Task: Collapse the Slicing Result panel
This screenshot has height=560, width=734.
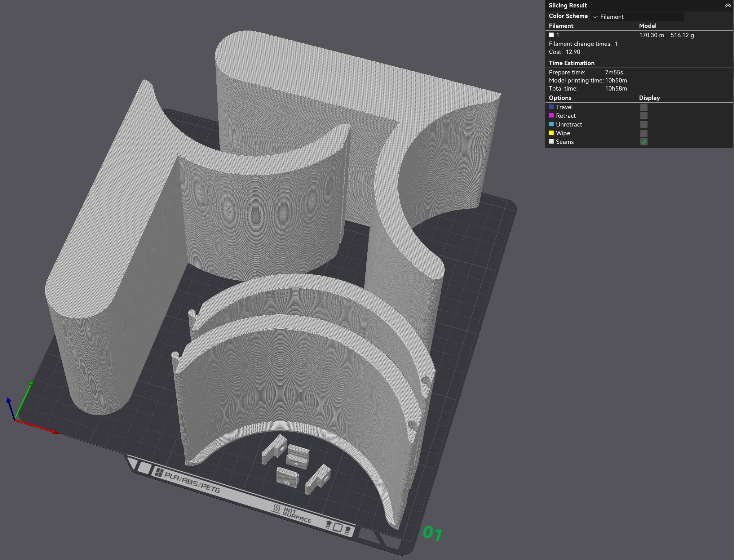Action: pos(728,5)
